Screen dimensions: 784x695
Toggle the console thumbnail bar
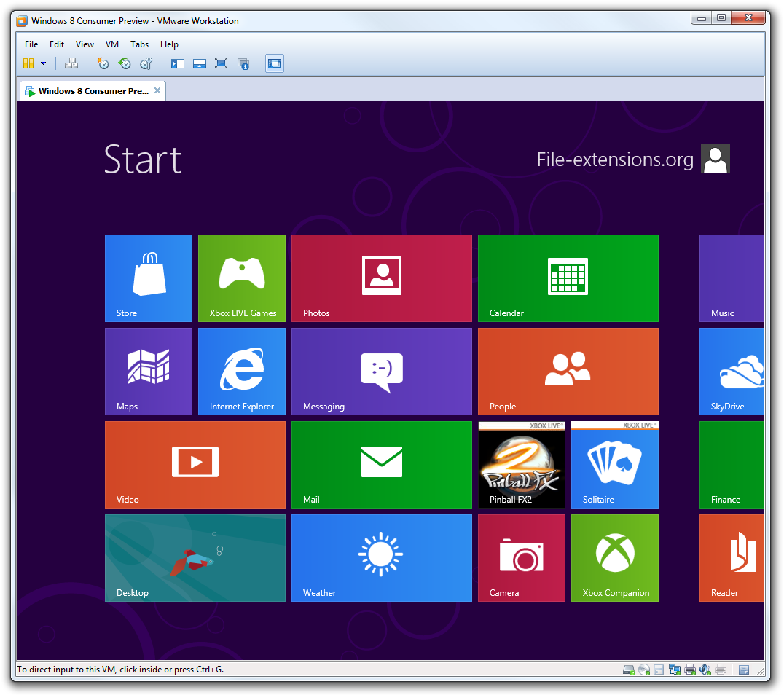[199, 63]
